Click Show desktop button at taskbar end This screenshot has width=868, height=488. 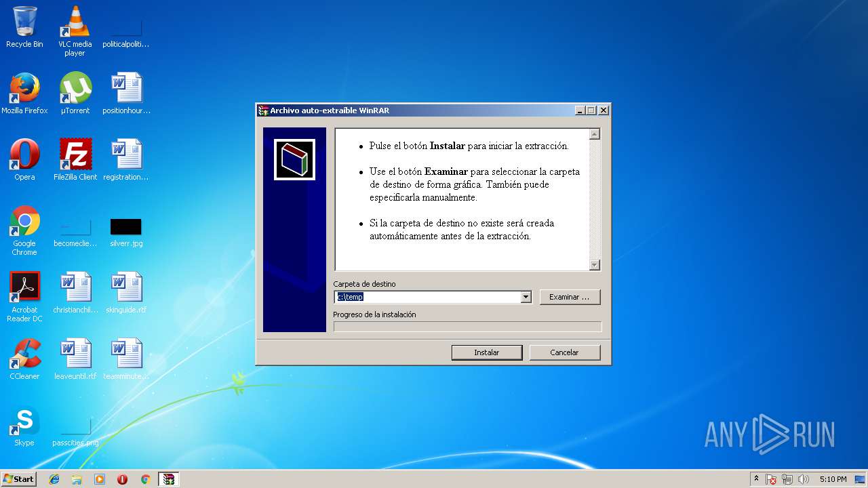click(861, 479)
